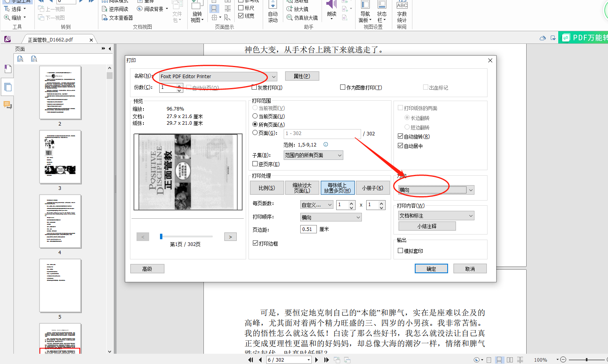The width and height of the screenshot is (608, 364).
Task: Enable grayscale printing (灰度打印)
Action: tap(254, 87)
